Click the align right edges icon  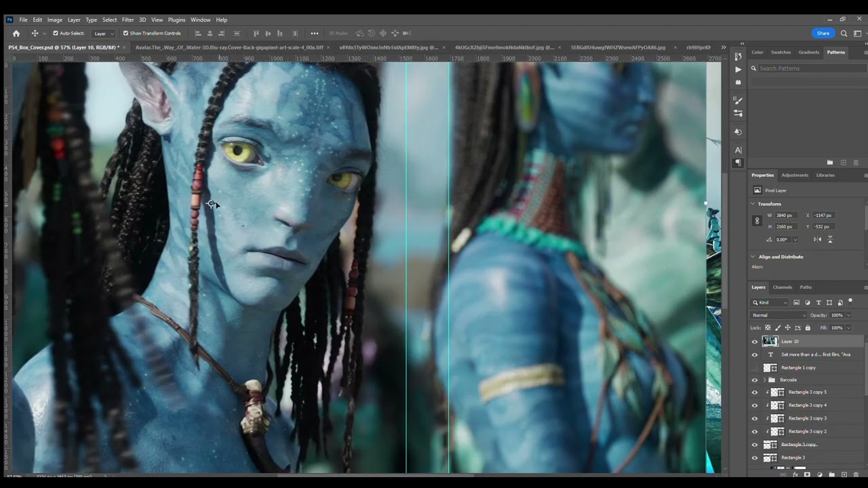222,33
